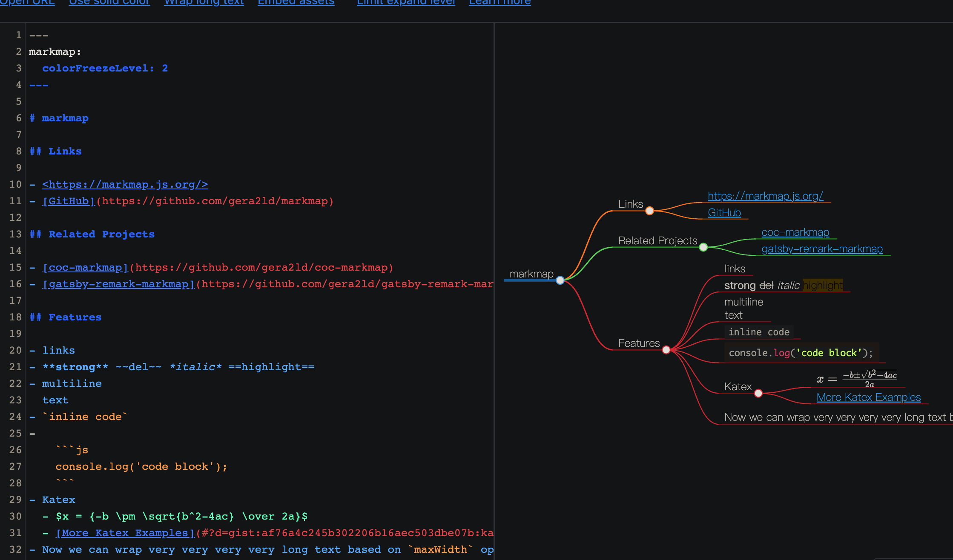Click '[GitHub]' on editor line 11
Viewport: 953px width, 560px height.
pos(69,201)
